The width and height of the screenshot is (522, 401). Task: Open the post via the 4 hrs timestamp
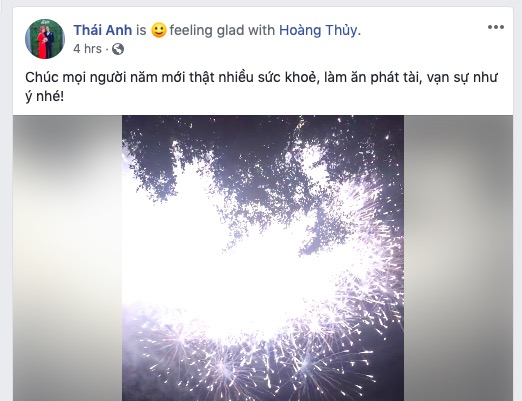(x=87, y=49)
